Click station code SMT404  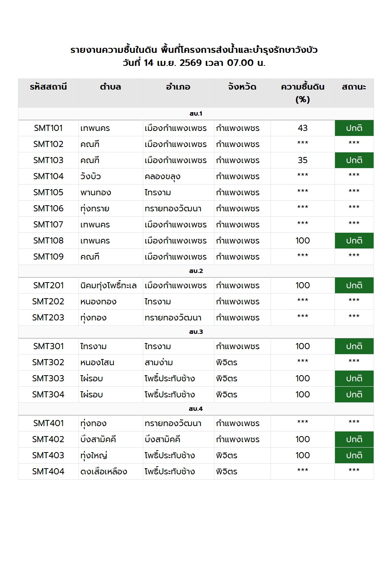(48, 472)
